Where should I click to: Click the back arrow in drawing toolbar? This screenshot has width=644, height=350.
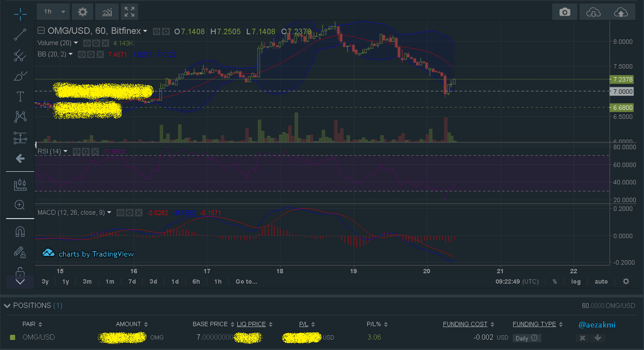(x=20, y=159)
